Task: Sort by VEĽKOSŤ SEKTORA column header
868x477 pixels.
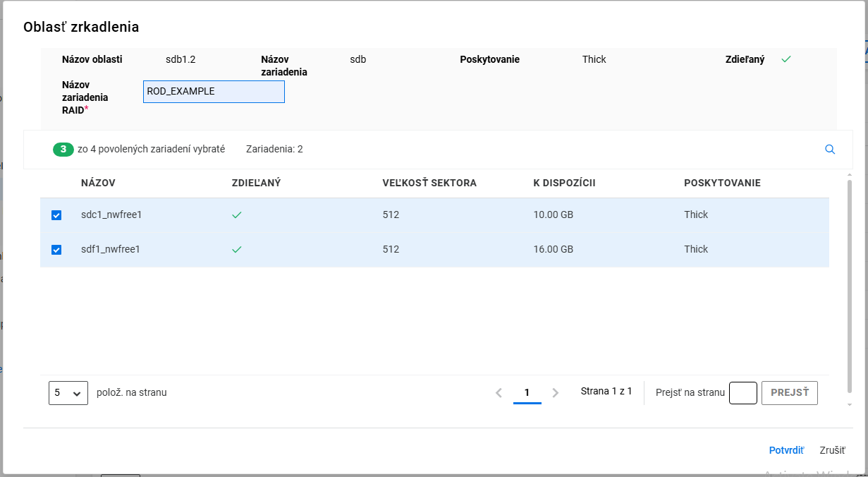Action: 429,183
